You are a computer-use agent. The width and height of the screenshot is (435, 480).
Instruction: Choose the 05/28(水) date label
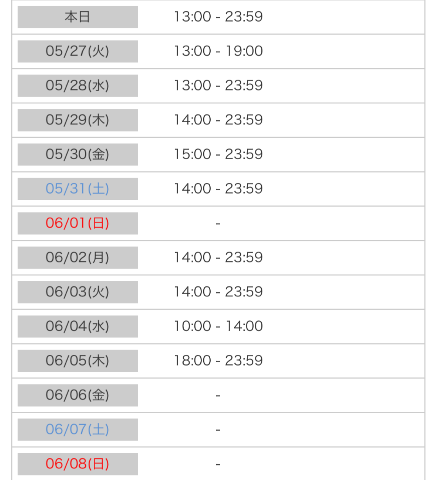[x=78, y=86]
